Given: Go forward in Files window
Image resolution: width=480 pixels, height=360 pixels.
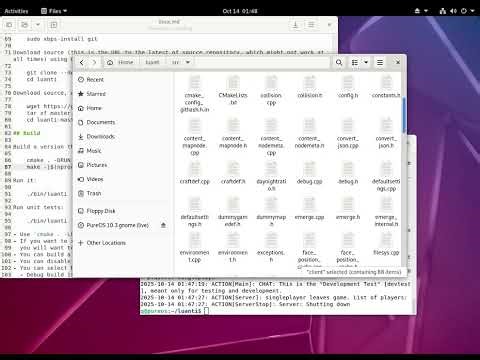Looking at the screenshot, I should tap(94, 62).
